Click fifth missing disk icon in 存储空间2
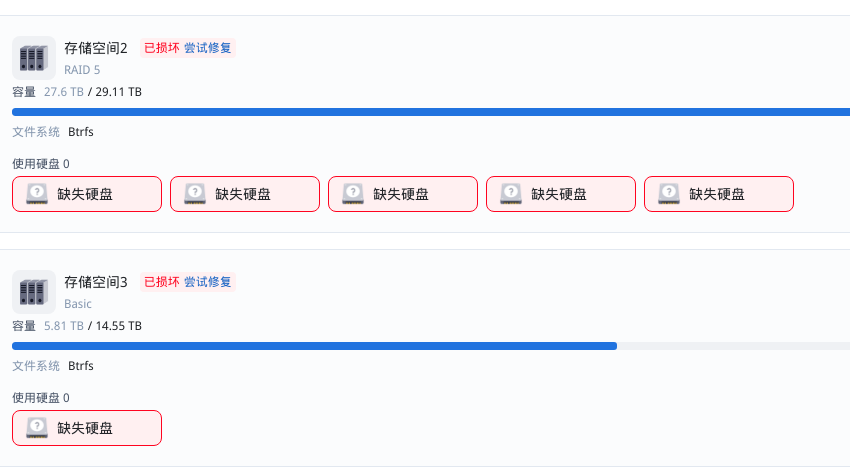The width and height of the screenshot is (850, 475). [669, 194]
